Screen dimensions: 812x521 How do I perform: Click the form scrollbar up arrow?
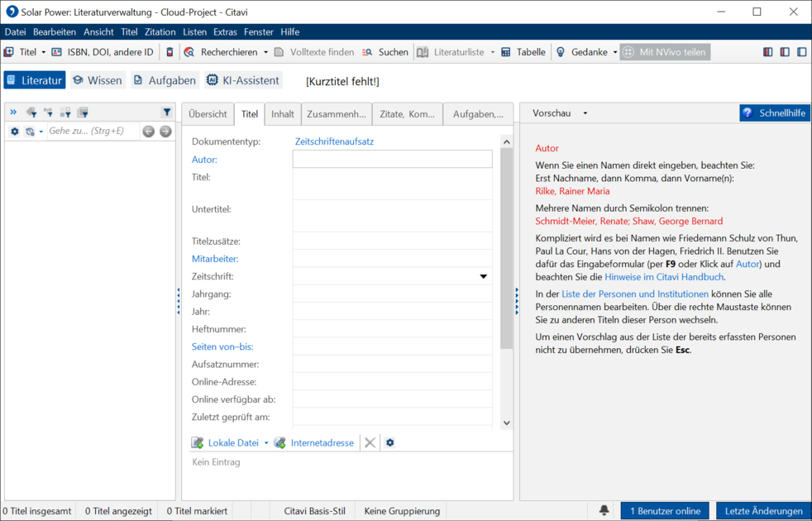tap(506, 142)
